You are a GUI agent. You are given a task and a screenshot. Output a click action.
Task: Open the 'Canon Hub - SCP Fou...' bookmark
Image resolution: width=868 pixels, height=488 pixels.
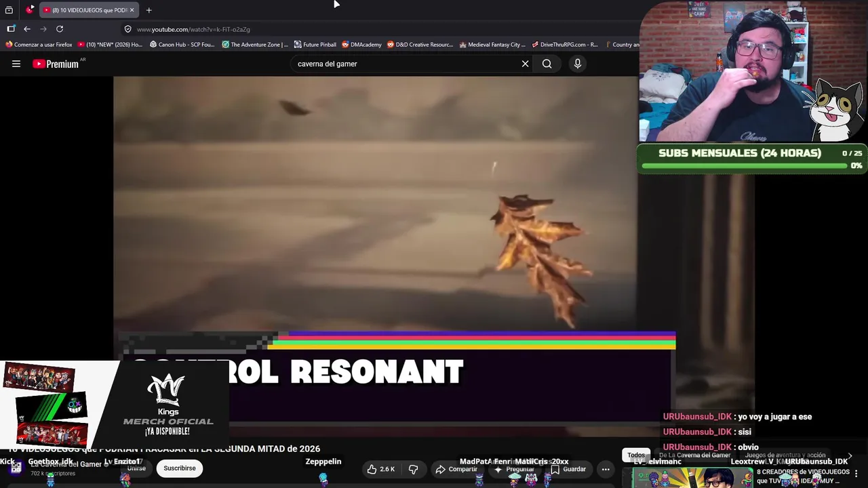182,45
